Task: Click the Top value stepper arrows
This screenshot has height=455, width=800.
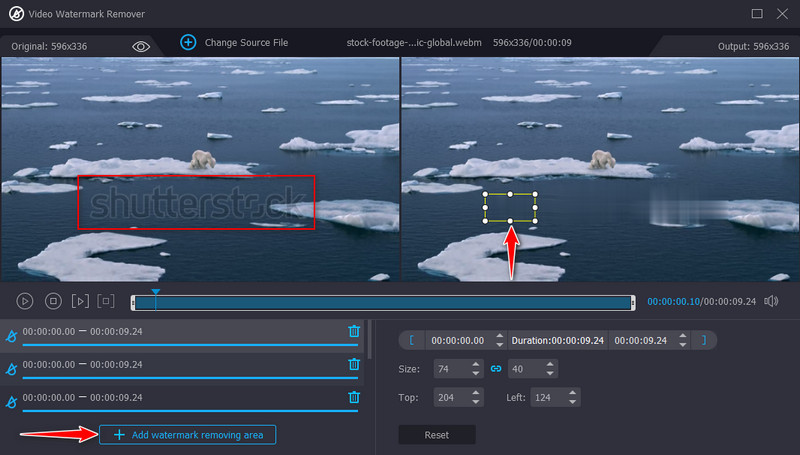Action: coord(473,398)
